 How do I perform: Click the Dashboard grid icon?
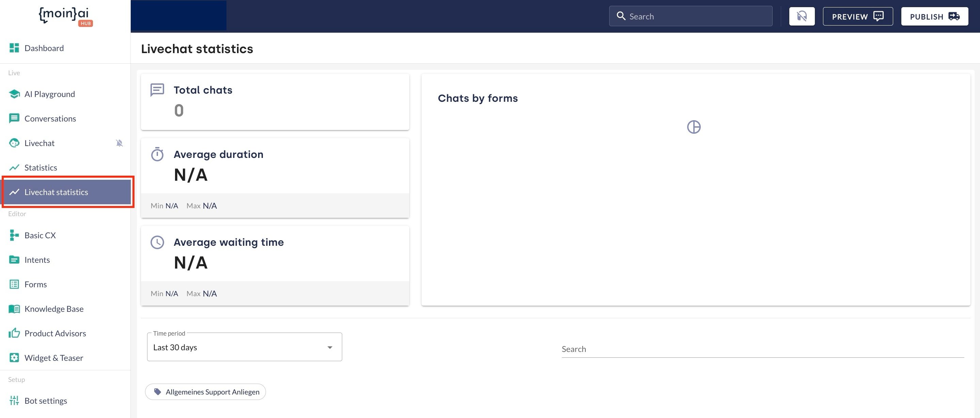point(14,48)
